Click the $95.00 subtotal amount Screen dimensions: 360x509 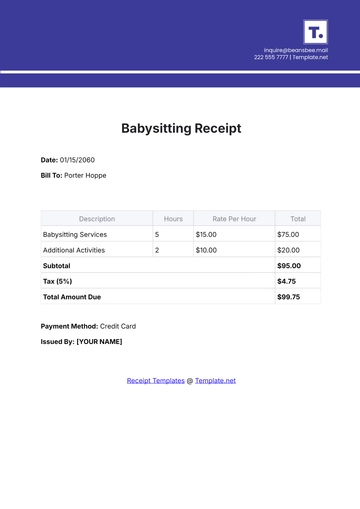click(289, 266)
